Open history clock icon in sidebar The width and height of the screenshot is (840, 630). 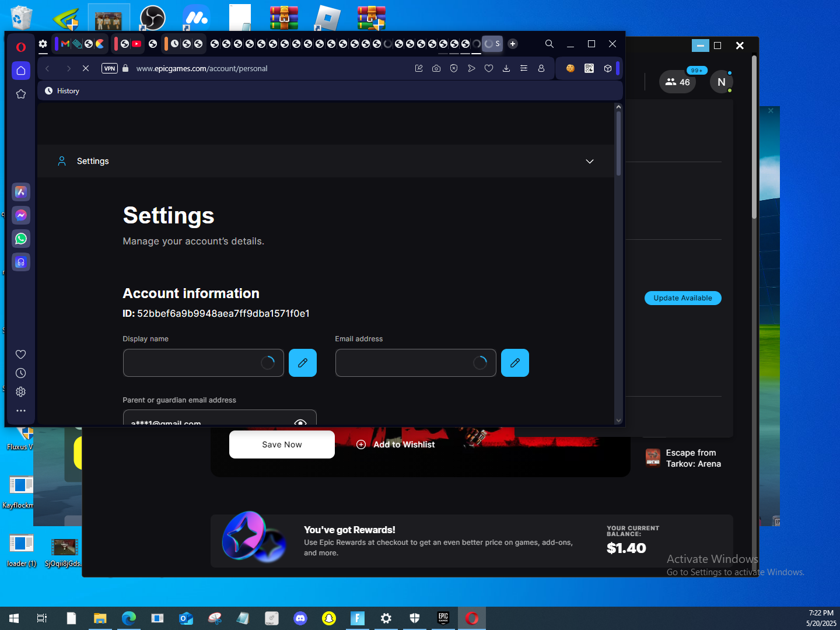tap(21, 373)
